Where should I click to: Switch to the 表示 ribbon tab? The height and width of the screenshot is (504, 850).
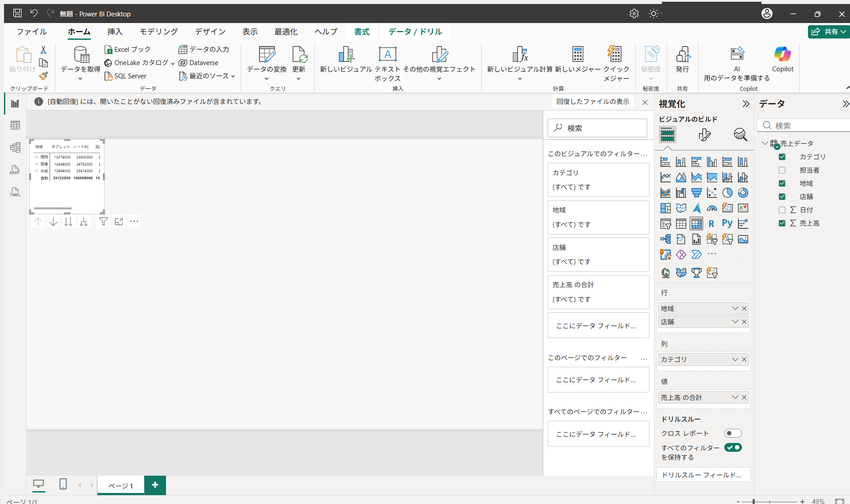[x=250, y=31]
